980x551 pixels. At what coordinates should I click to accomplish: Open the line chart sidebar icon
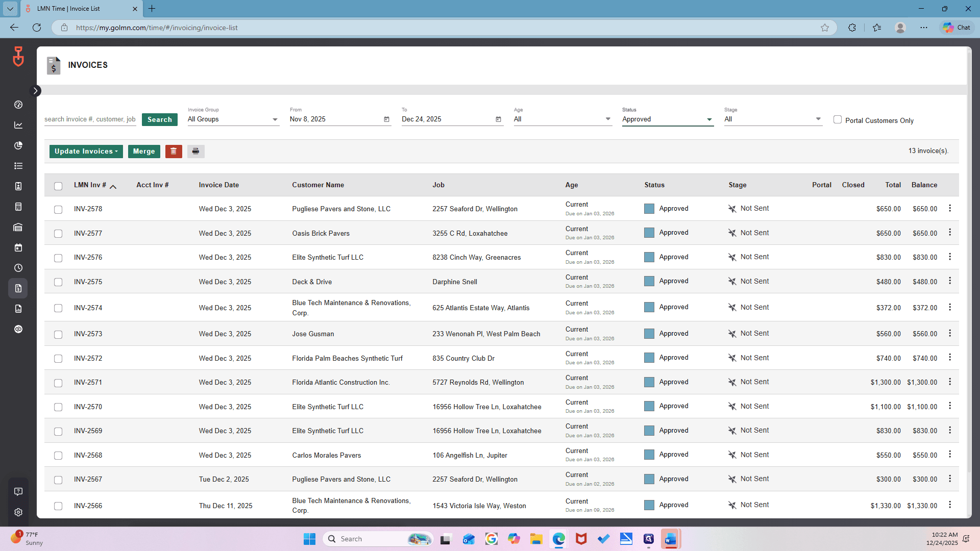pyautogui.click(x=18, y=125)
